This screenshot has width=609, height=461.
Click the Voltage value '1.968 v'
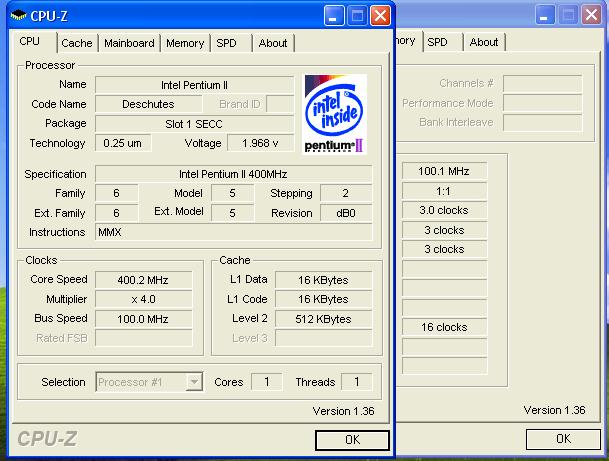260,143
